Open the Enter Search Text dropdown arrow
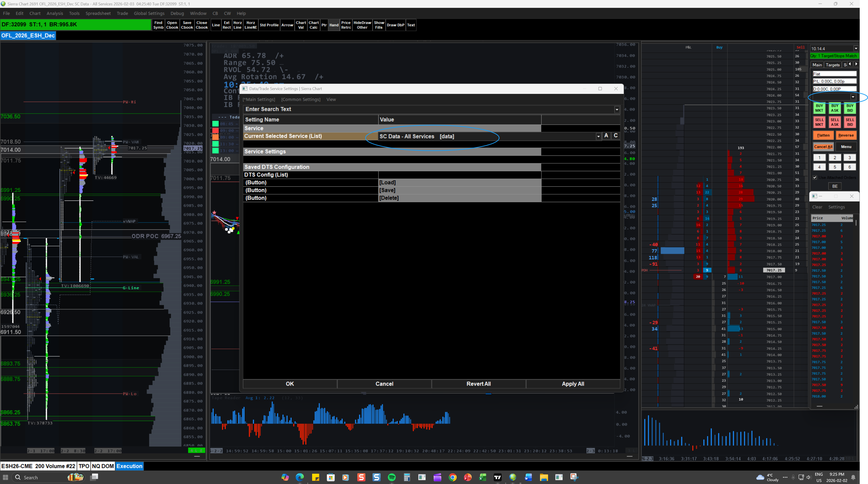868x484 pixels. (x=617, y=109)
